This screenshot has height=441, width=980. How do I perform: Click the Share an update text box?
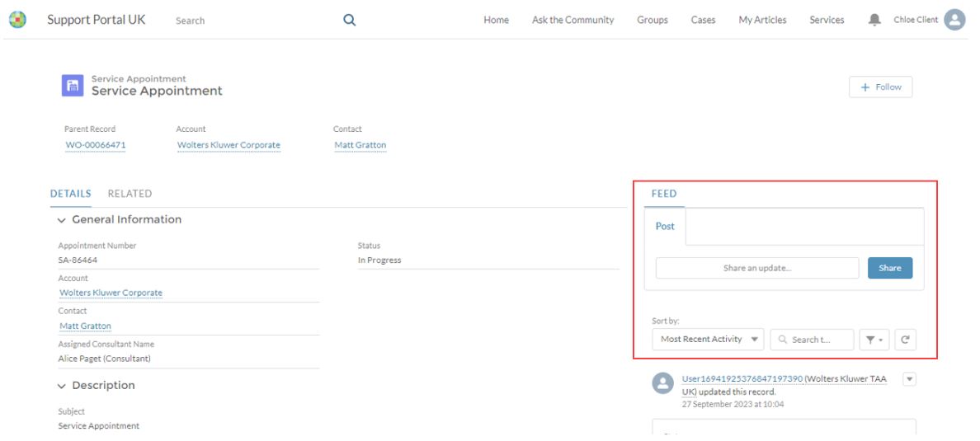pos(757,268)
